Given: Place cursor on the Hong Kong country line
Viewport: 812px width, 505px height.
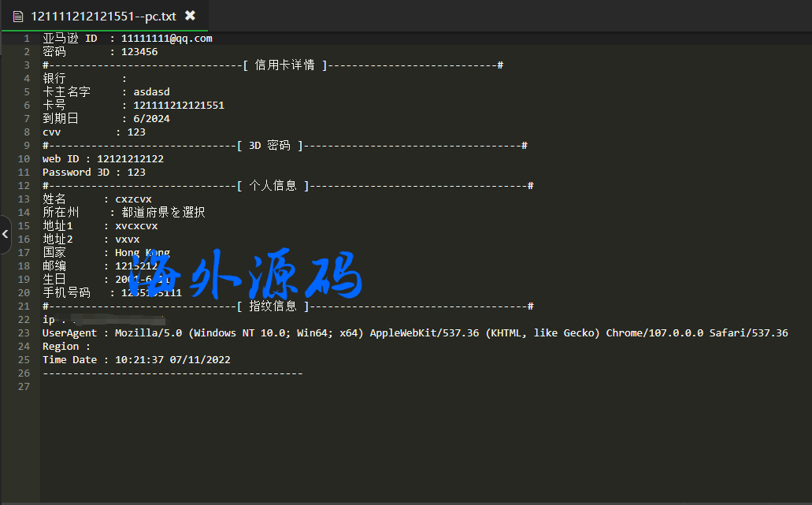Looking at the screenshot, I should (x=142, y=253).
